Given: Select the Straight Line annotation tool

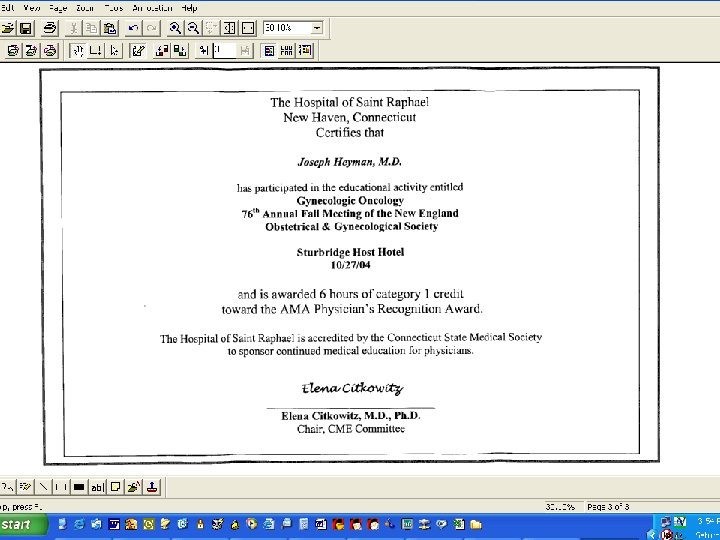Looking at the screenshot, I should click(43, 487).
